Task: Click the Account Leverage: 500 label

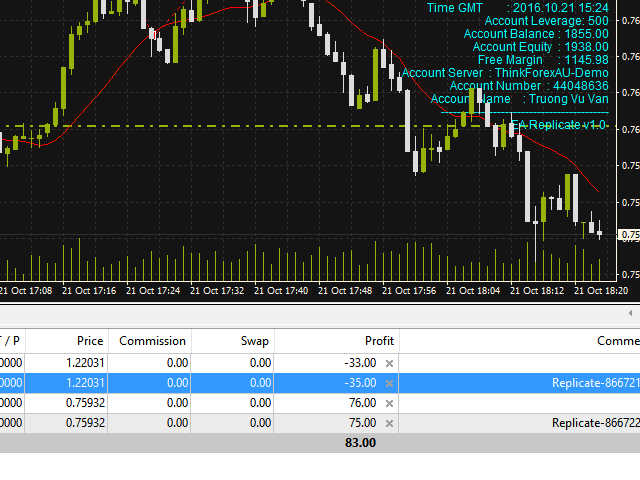Action: [547, 21]
